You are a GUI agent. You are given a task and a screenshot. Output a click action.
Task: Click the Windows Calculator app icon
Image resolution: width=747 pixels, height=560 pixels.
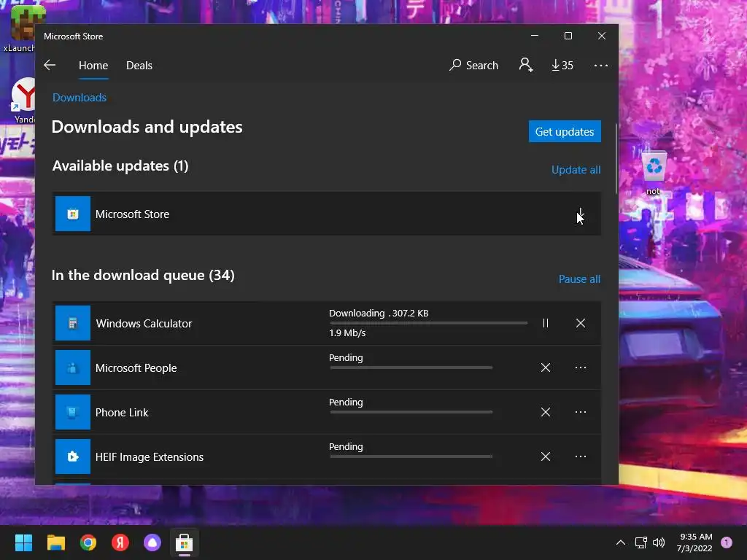click(x=73, y=323)
